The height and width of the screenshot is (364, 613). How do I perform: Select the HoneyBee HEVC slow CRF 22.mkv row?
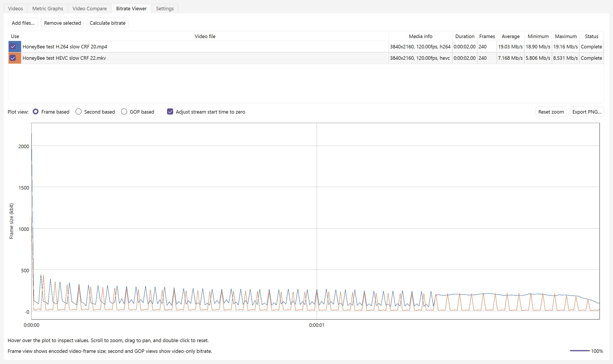(306, 58)
